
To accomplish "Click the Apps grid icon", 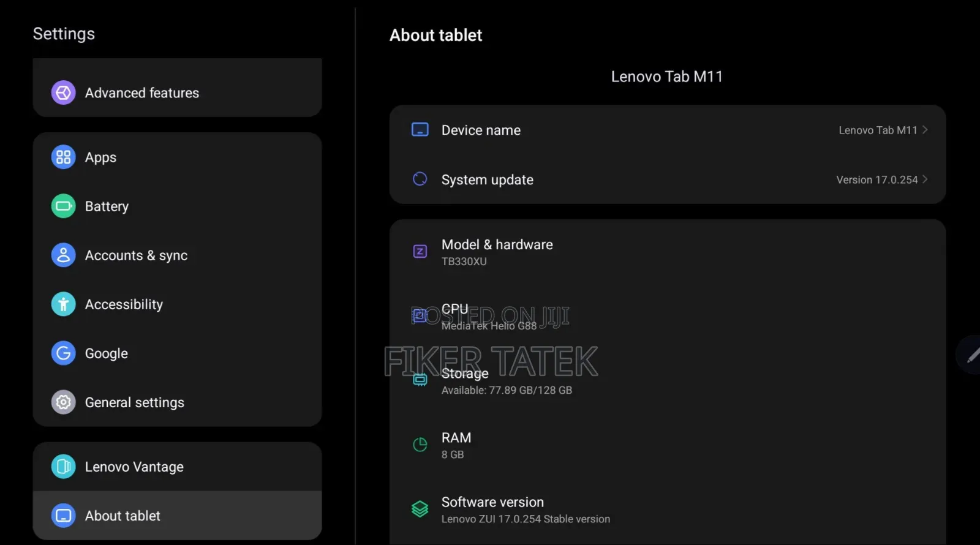I will coord(63,157).
